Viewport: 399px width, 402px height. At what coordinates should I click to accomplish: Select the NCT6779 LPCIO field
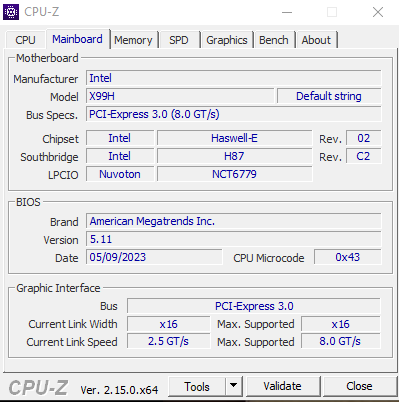(234, 174)
